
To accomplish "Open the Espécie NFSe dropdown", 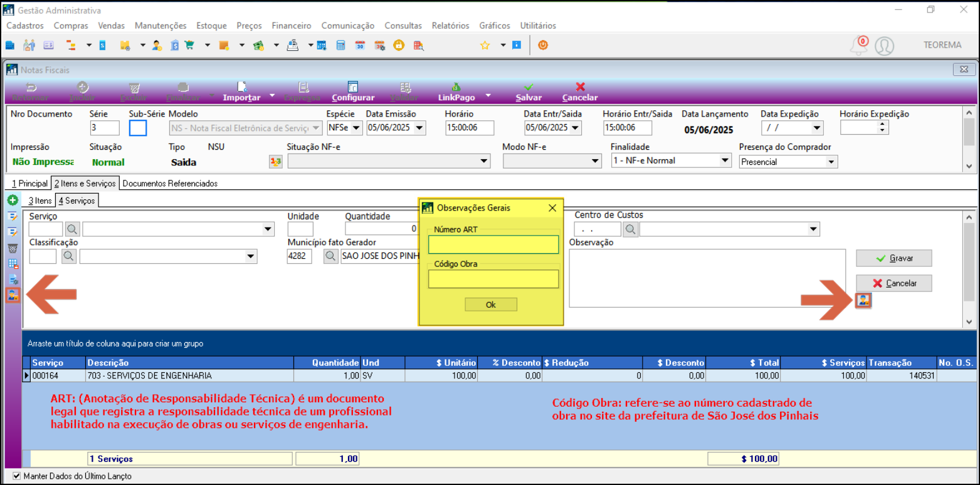I will (357, 128).
